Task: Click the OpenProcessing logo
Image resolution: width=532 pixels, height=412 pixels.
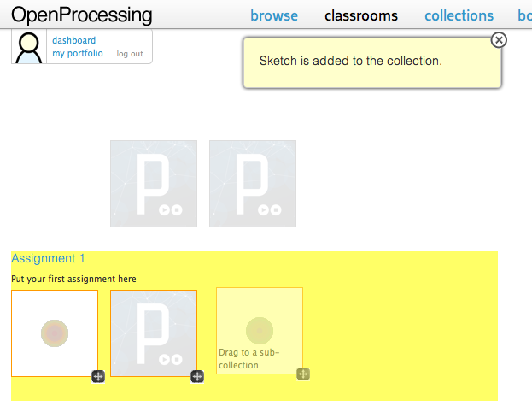Action: tap(82, 15)
